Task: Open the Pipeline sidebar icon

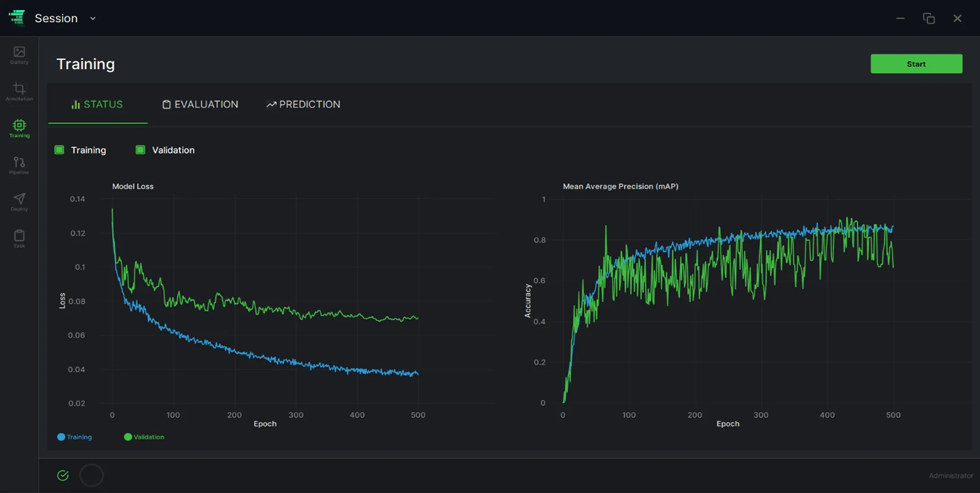Action: tap(19, 165)
